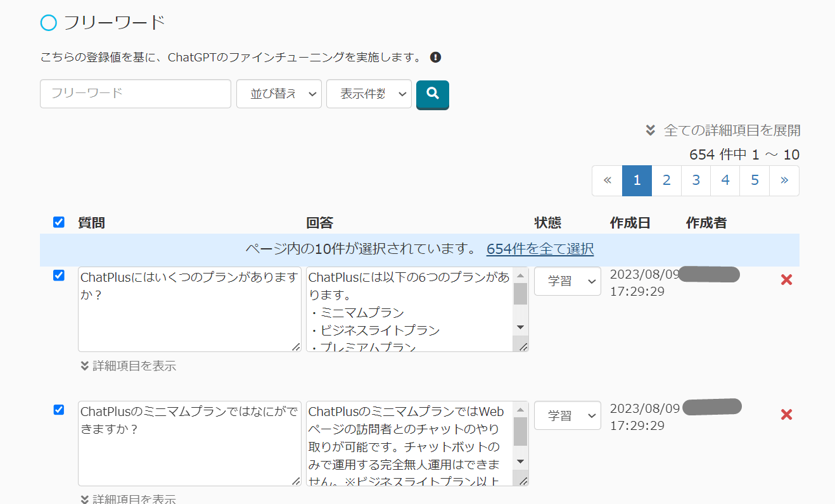Jump to first page with « button
835x504 pixels.
[608, 180]
